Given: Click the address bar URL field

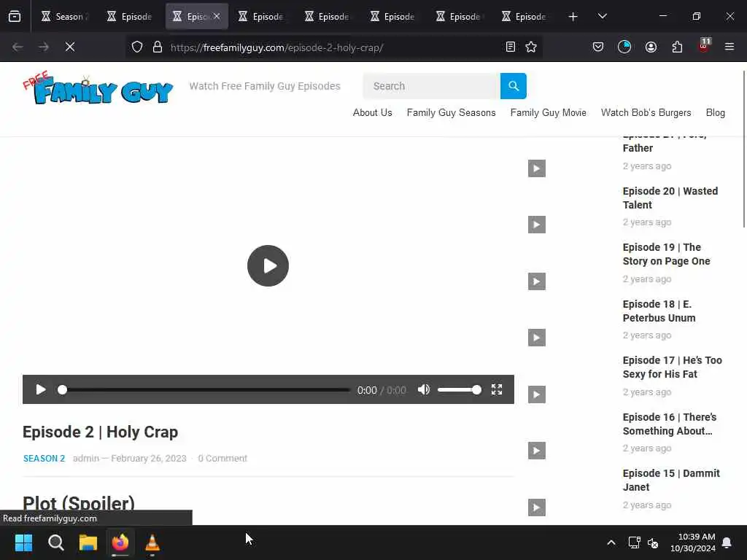Looking at the screenshot, I should (333, 47).
